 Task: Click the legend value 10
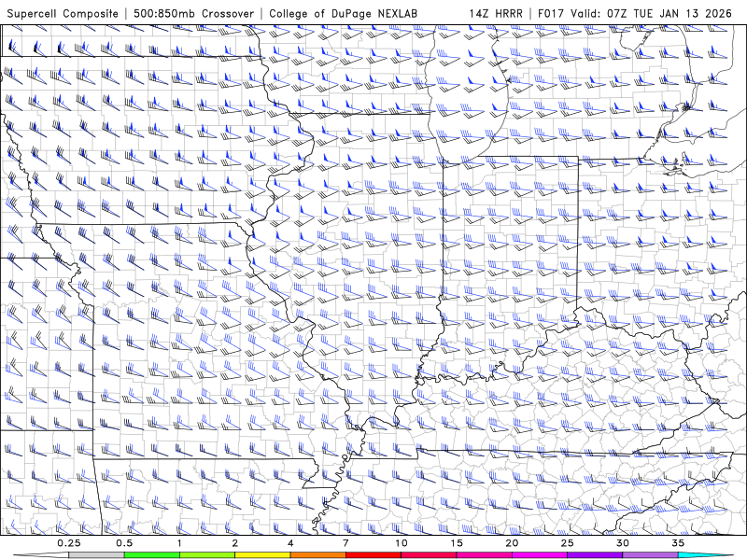pos(402,543)
